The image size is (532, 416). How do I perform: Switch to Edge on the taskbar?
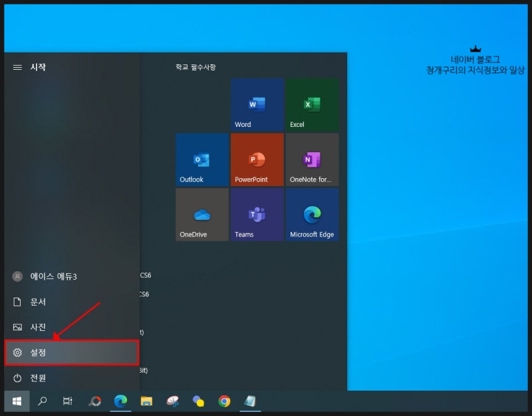(x=120, y=401)
